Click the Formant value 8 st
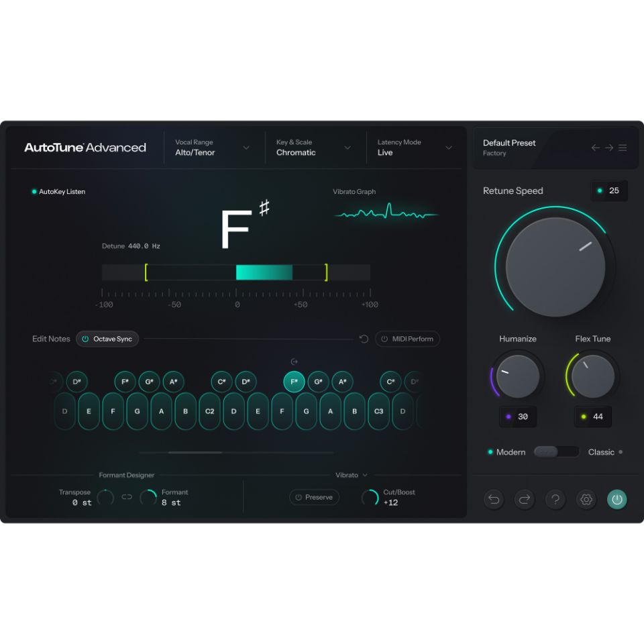Image resolution: width=644 pixels, height=644 pixels. click(171, 502)
